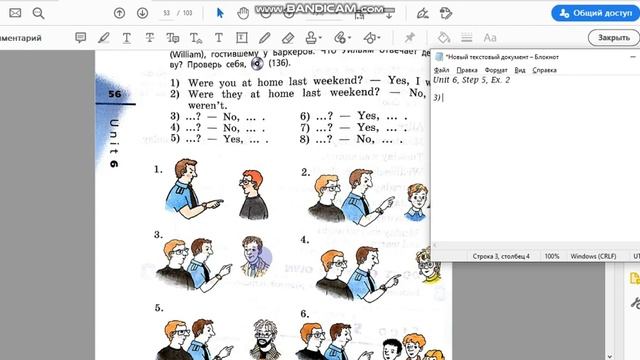The height and width of the screenshot is (360, 640).
Task: Click '100%' zoom in Notepad status bar
Action: point(551,256)
